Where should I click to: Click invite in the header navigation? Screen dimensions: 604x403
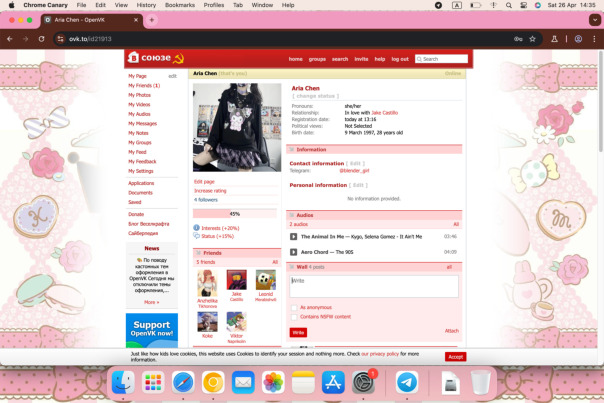click(361, 59)
